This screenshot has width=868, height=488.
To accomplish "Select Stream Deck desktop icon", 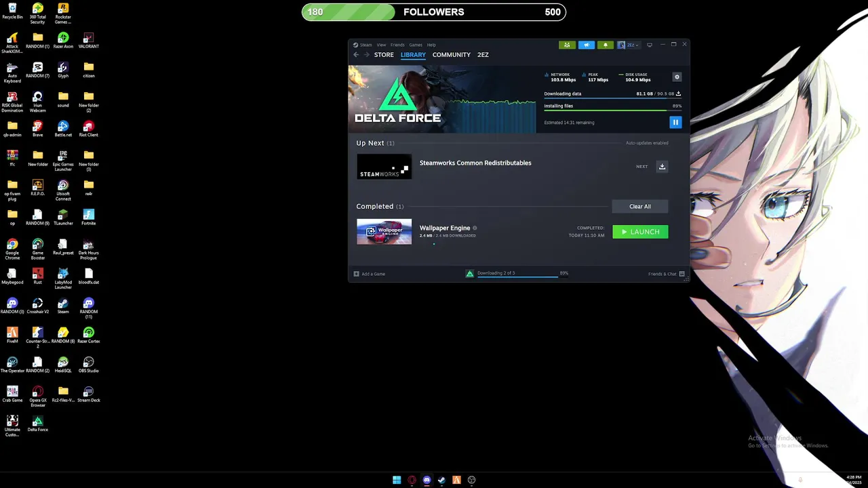I will (x=88, y=394).
